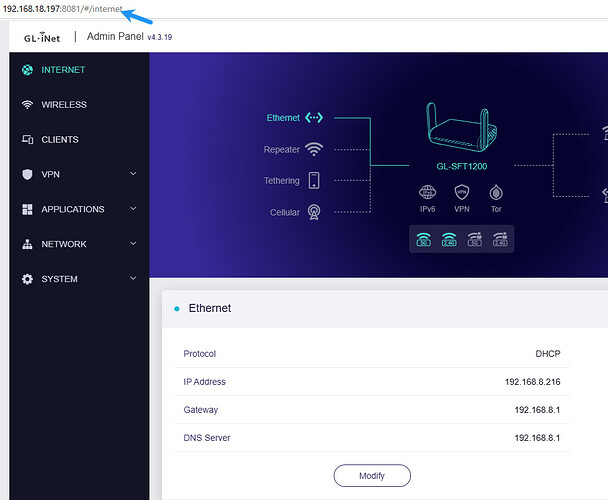Click the first 5G Wi-Fi status icon

(425, 238)
